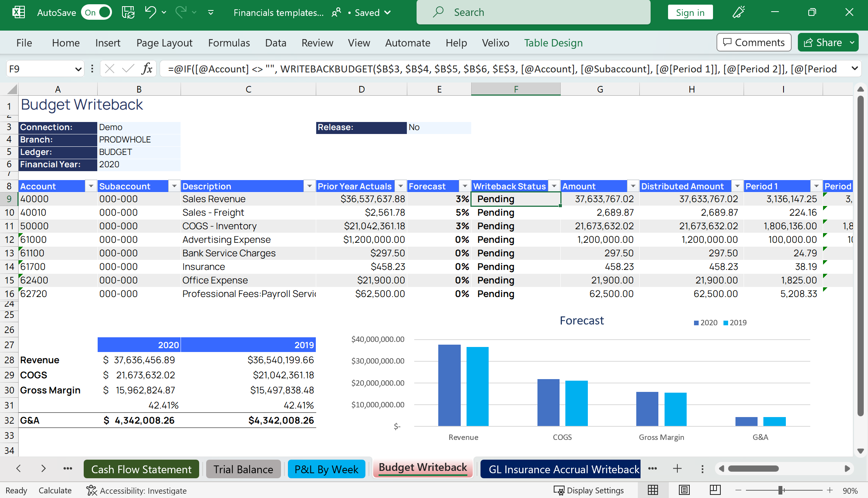Switch to Page Break Preview view icon
This screenshot has height=498, width=868.
click(715, 490)
